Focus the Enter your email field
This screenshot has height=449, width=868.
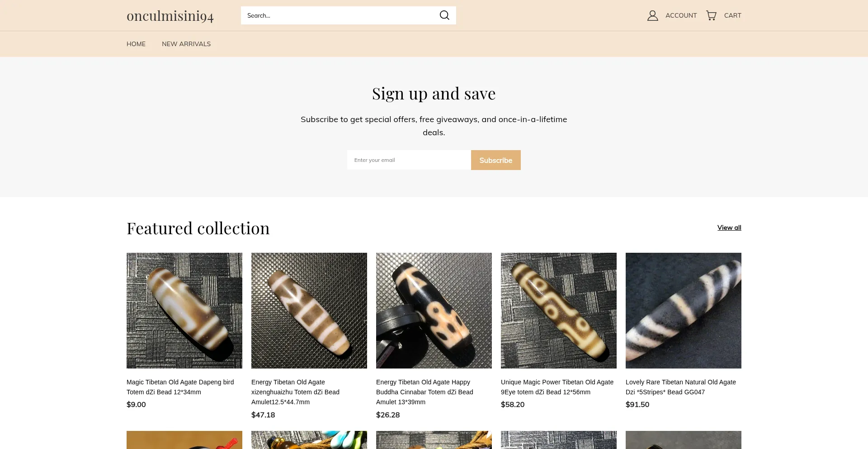[409, 160]
